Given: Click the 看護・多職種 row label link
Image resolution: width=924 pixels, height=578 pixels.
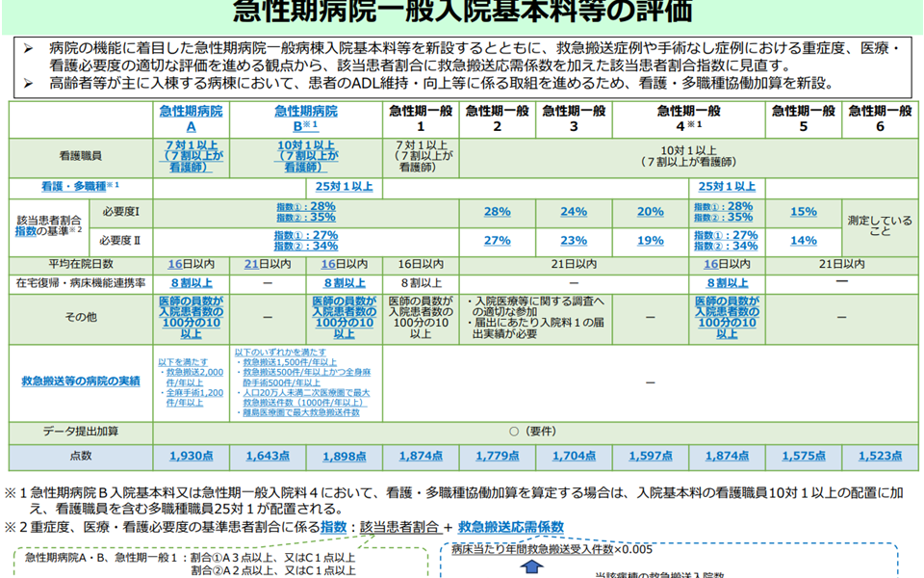Looking at the screenshot, I should tap(77, 186).
